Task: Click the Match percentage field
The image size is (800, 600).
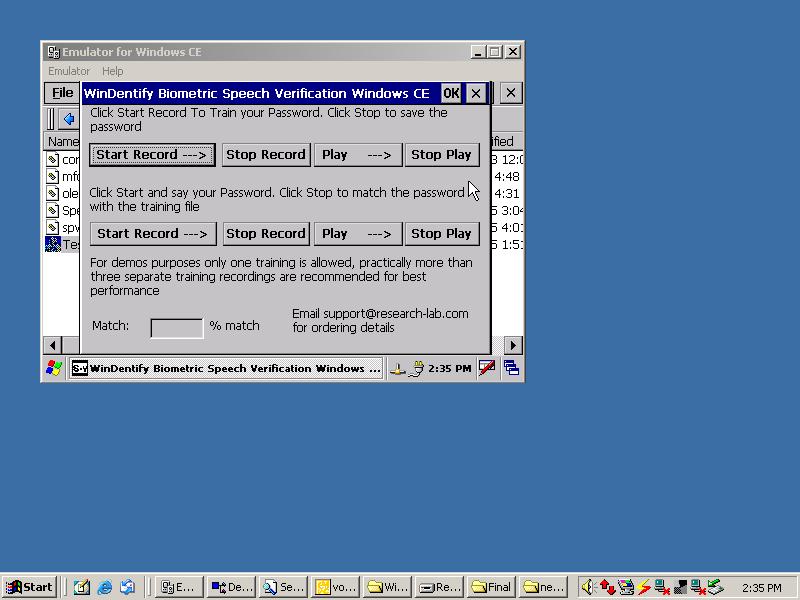Action: tap(177, 328)
